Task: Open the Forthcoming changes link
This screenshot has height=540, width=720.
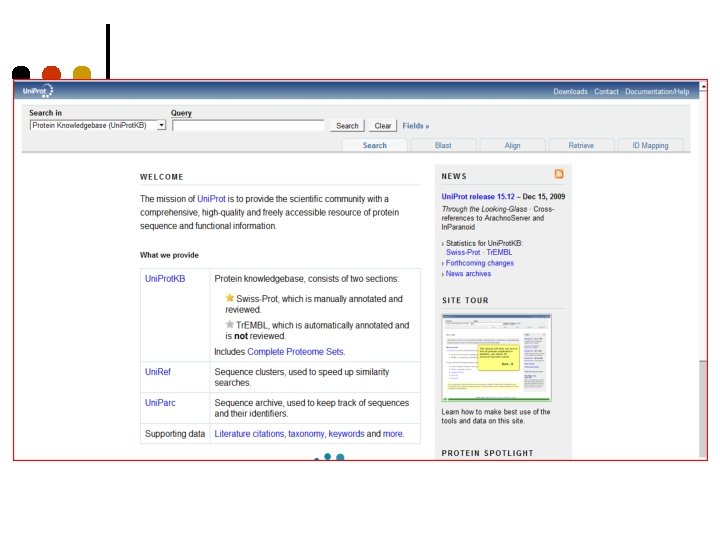Action: (x=479, y=263)
